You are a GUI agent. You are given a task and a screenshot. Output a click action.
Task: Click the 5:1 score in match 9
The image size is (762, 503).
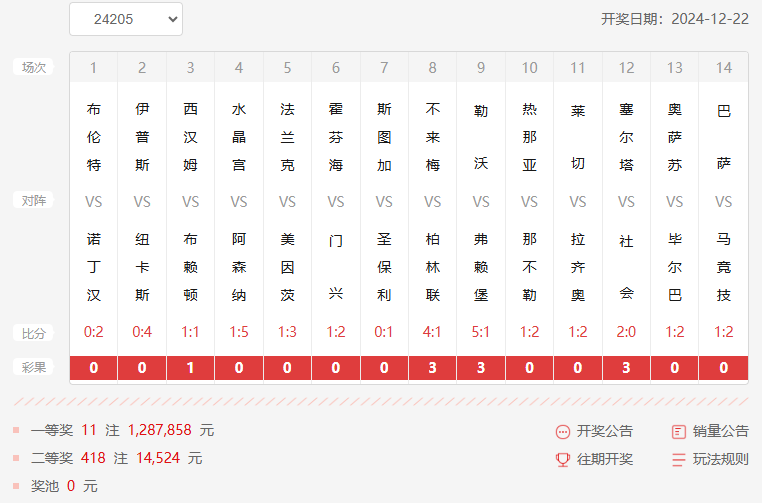pyautogui.click(x=481, y=332)
